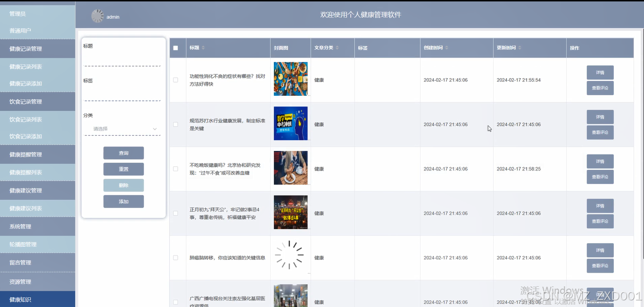
Task: Open 普通用户 in the sidebar
Action: pyautogui.click(x=38, y=31)
